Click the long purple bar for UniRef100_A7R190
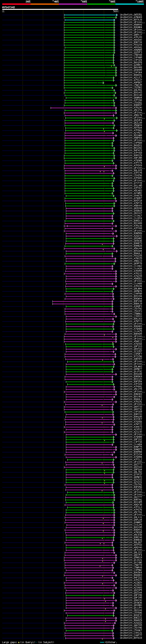The image size is (146, 644). pyautogui.click(x=84, y=108)
